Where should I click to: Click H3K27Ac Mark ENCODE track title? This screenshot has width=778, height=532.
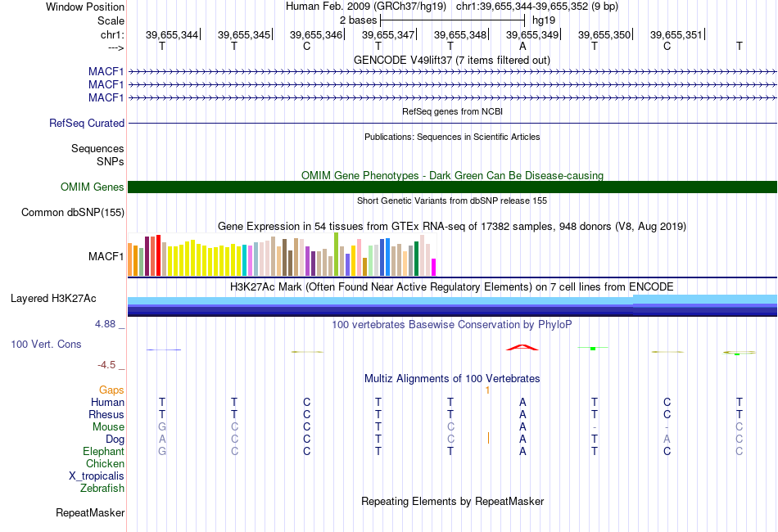[x=452, y=287]
